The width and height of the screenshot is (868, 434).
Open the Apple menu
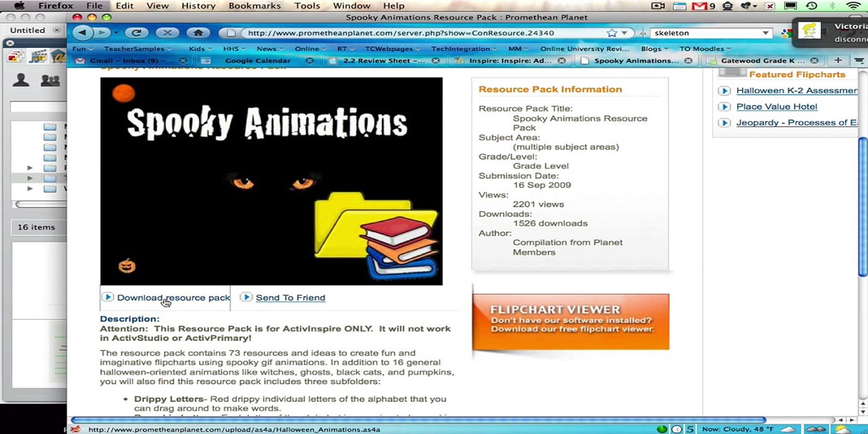(19, 6)
